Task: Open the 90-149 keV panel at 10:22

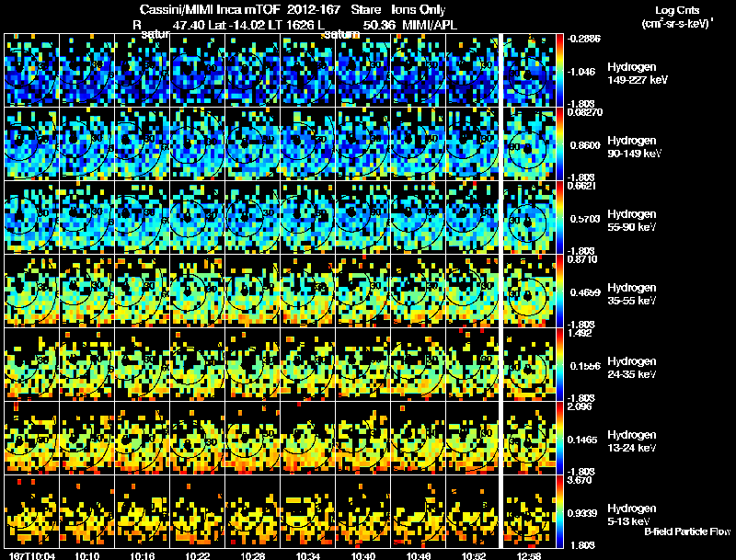Action: point(198,143)
